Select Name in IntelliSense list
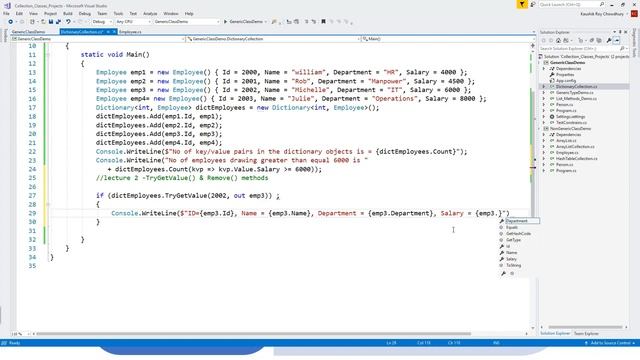The height and width of the screenshot is (360, 640). pyautogui.click(x=511, y=253)
